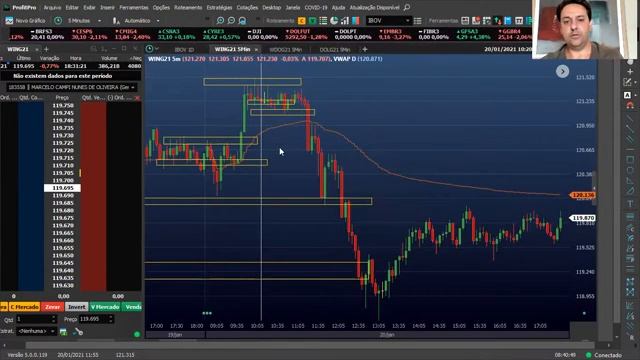The width and height of the screenshot is (640, 360).
Task: Click the search magnifier in menu bar
Action: point(407,7)
